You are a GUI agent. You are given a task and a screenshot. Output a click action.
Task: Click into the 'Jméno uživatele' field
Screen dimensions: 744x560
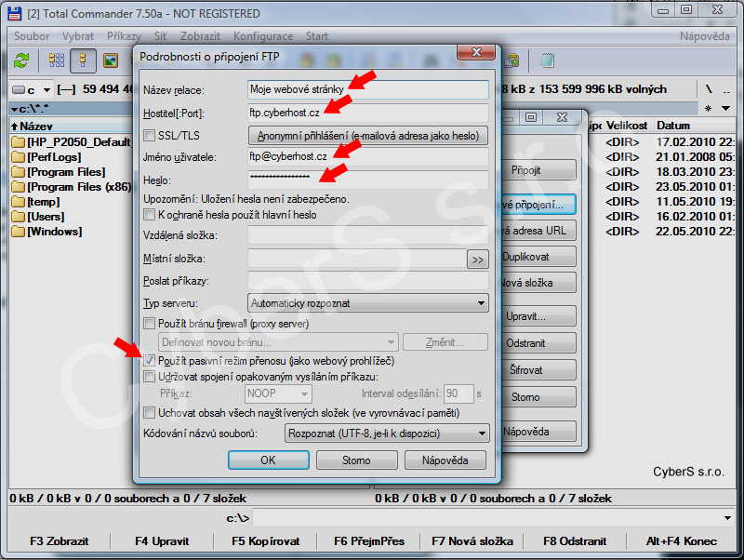point(368,156)
